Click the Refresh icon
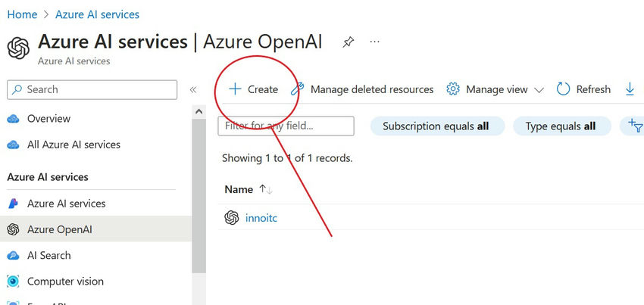The width and height of the screenshot is (644, 305). click(x=563, y=89)
